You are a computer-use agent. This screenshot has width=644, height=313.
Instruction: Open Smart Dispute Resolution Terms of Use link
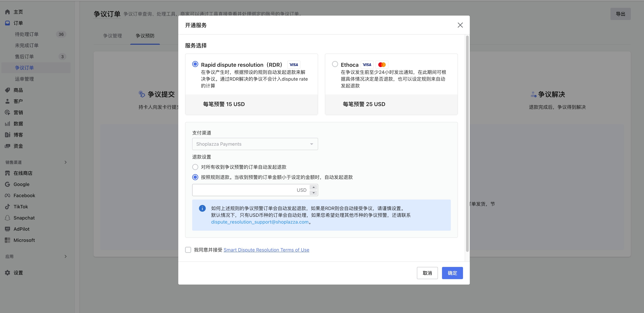(x=266, y=250)
